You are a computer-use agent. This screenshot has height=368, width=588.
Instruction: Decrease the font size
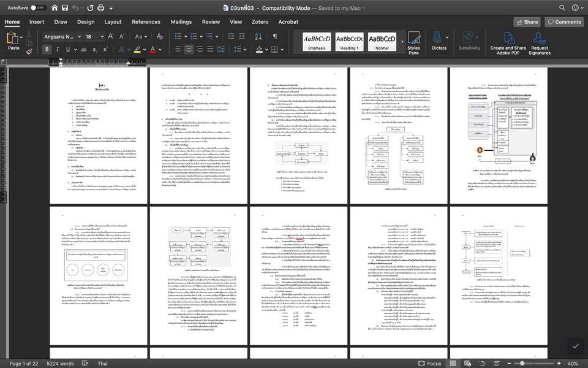pyautogui.click(x=121, y=36)
